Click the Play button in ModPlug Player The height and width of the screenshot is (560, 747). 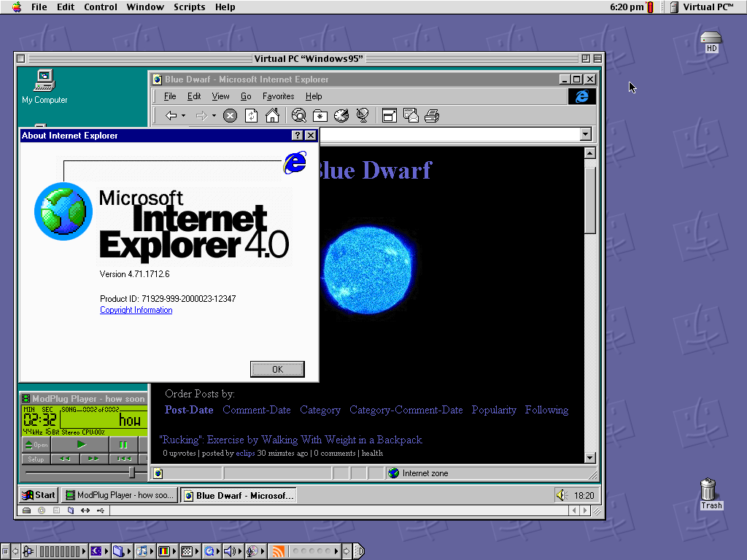click(81, 445)
